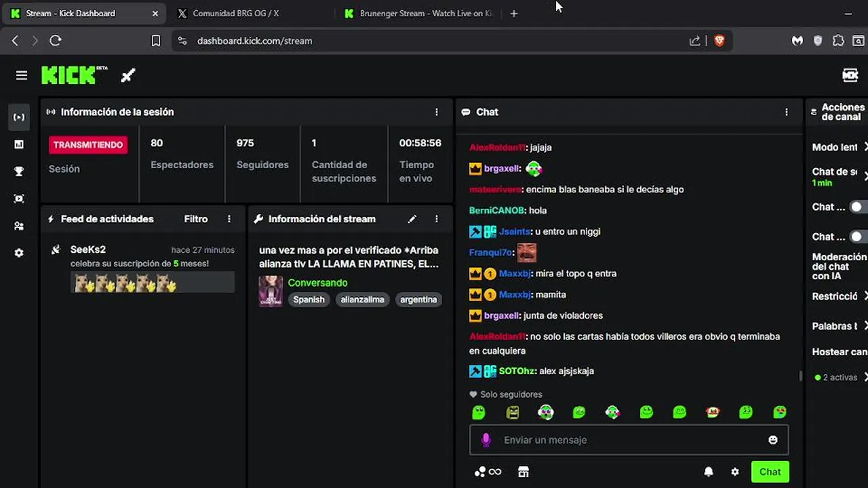This screenshot has height=488, width=868.
Task: Click the address bar URL dashboard.kick.com/stream
Action: 254,41
